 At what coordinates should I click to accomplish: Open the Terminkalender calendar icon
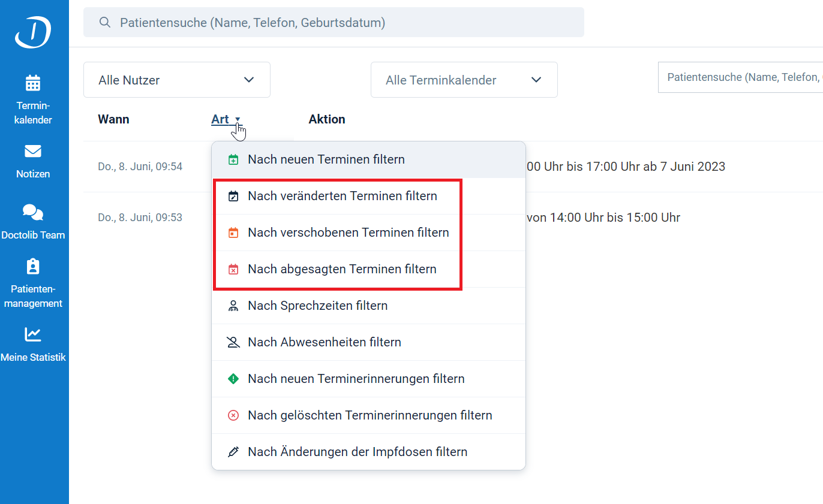coord(33,83)
